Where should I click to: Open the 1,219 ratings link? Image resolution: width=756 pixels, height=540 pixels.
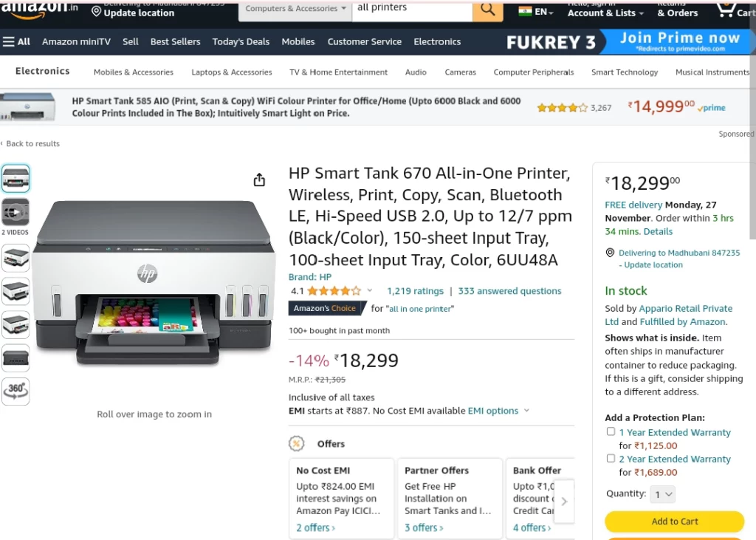(x=415, y=291)
